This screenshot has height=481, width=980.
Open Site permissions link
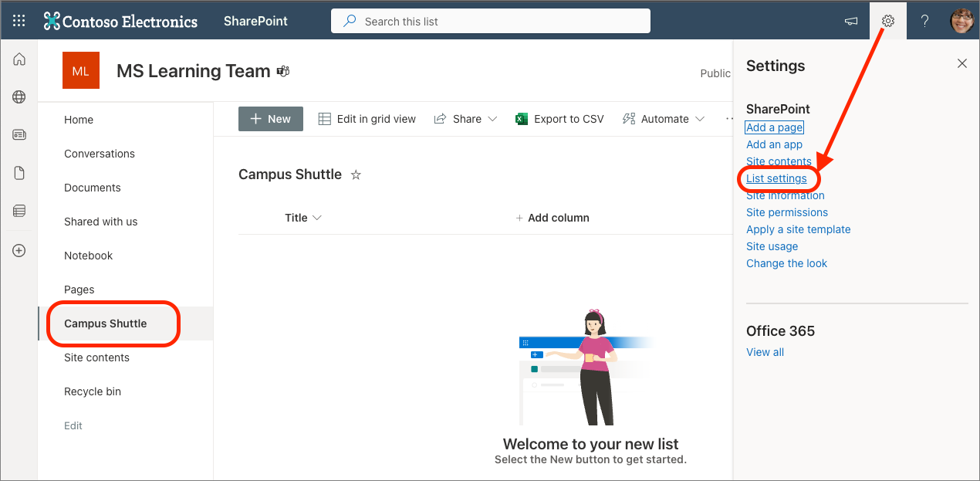tap(787, 212)
